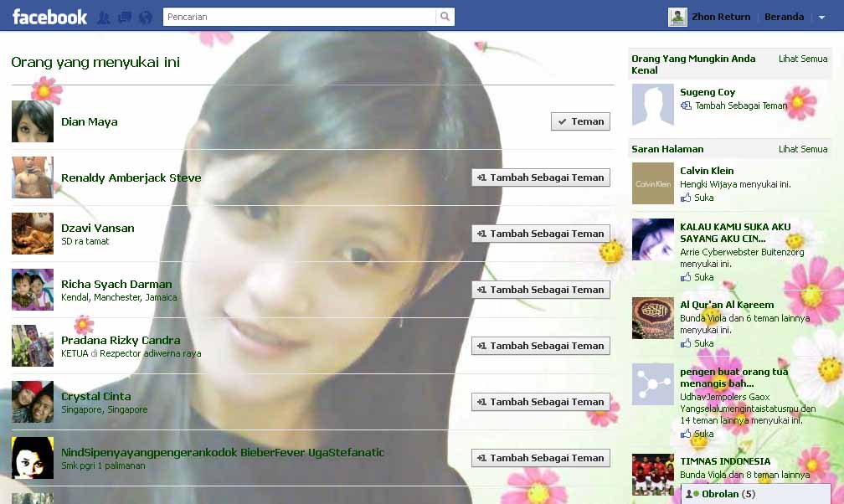Open Rezpector adiwerna raya workplace link
844x504 pixels.
tap(150, 353)
